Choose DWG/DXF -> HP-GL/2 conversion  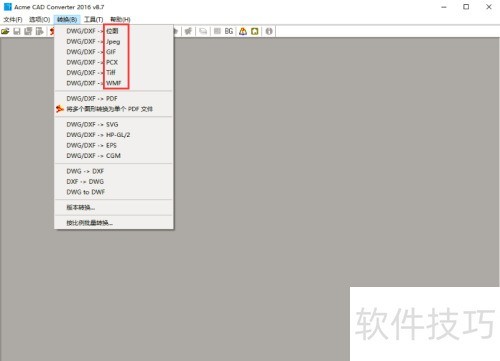pyautogui.click(x=114, y=135)
